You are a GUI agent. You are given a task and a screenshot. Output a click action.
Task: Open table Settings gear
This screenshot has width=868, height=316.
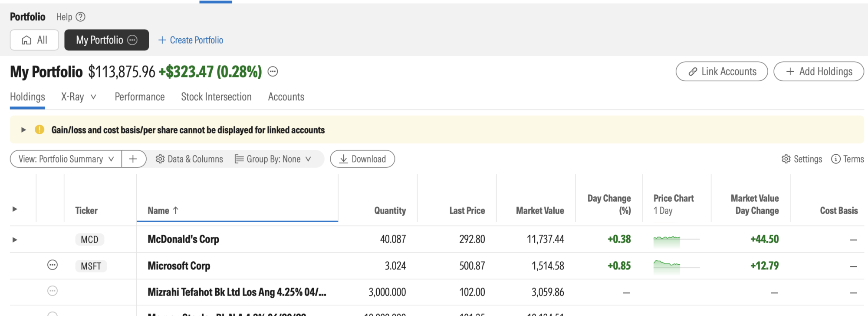tap(802, 159)
